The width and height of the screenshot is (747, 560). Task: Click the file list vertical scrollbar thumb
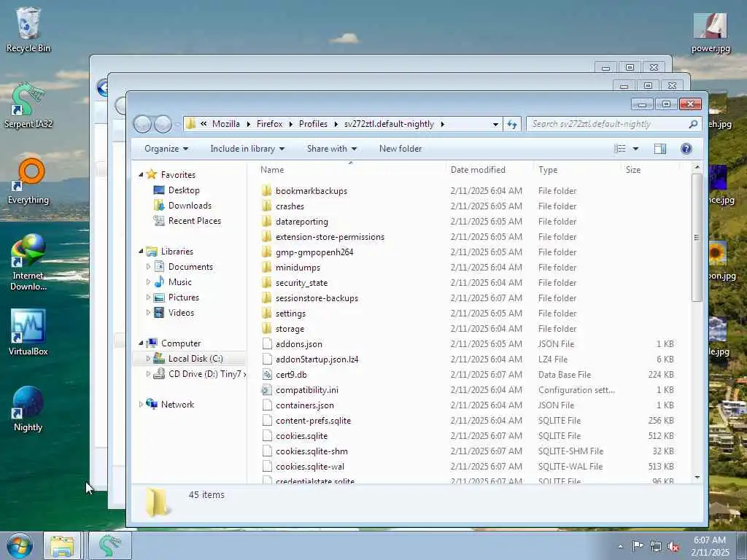(x=697, y=238)
